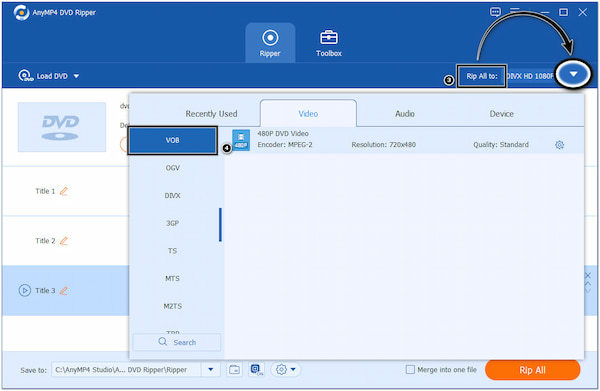The image size is (600, 391).
Task: Select the Title 2 row
Action: (x=66, y=241)
